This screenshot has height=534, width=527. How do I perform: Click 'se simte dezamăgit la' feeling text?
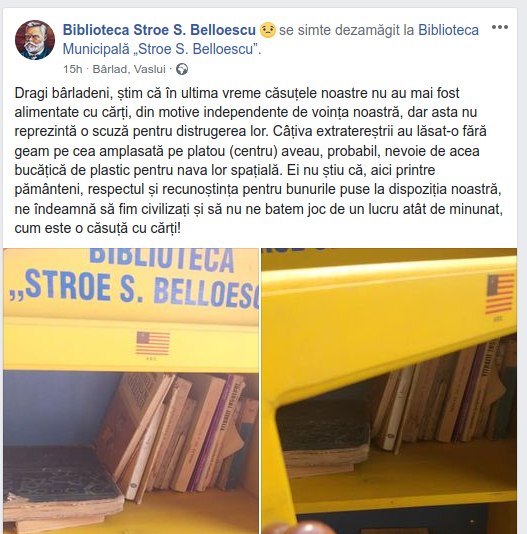click(x=346, y=30)
